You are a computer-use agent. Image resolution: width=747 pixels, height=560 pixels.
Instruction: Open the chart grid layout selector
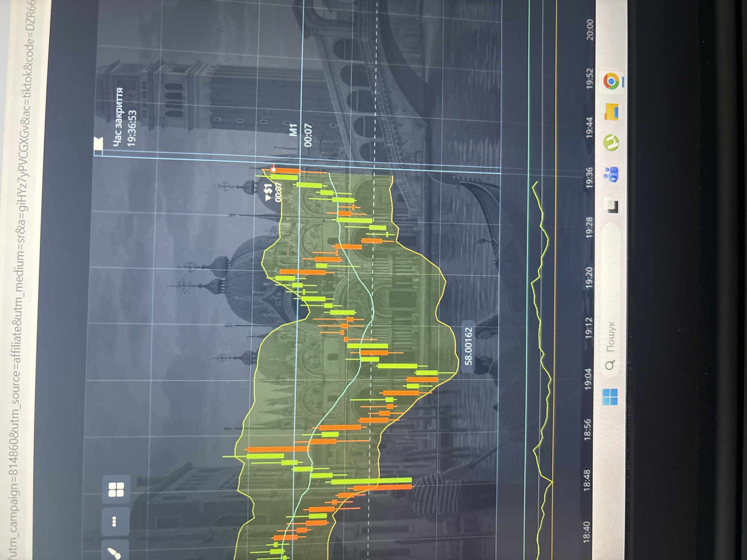(116, 489)
